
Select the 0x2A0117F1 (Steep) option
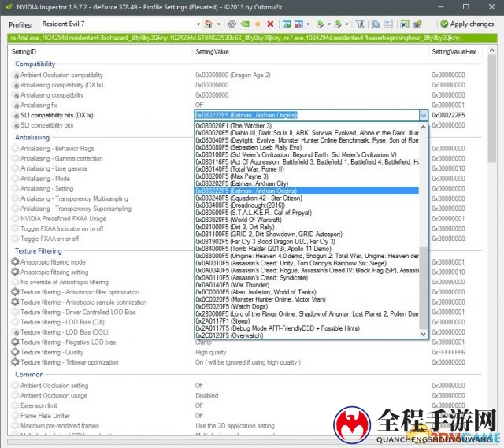click(306, 321)
